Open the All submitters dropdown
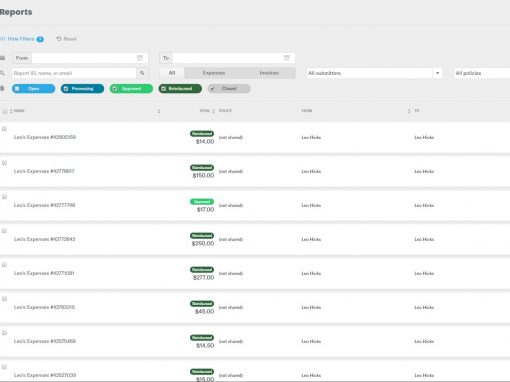 point(374,73)
